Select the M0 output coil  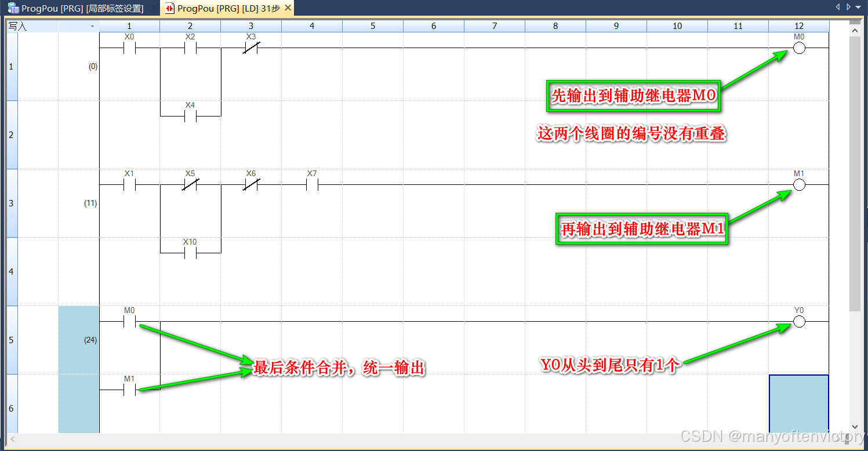click(799, 49)
